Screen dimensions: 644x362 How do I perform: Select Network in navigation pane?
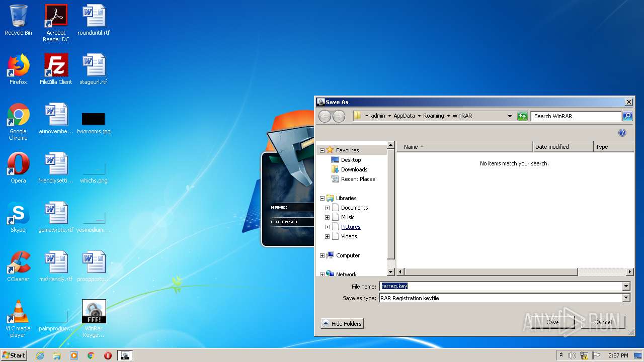[346, 274]
